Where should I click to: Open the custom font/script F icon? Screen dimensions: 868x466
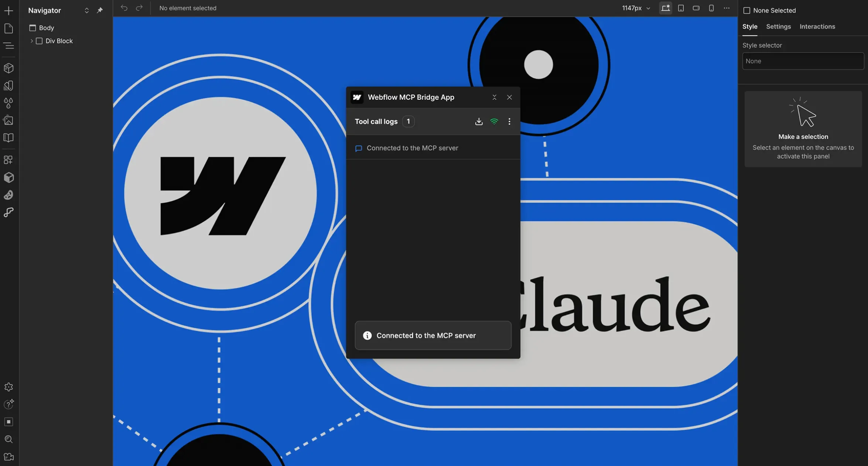[x=8, y=212]
